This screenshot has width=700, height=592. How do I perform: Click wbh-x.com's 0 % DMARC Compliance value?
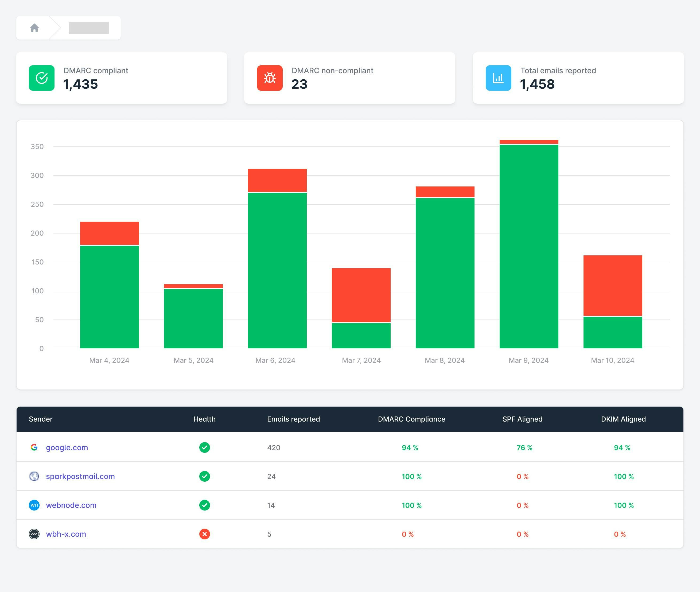coord(408,534)
